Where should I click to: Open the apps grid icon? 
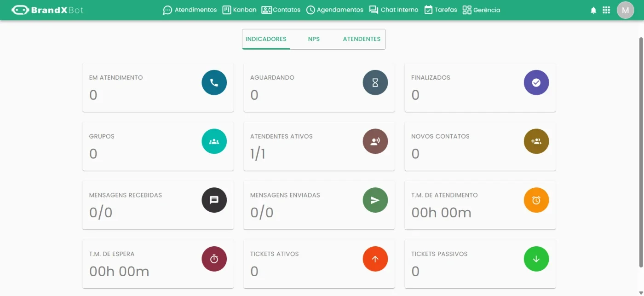(x=606, y=10)
